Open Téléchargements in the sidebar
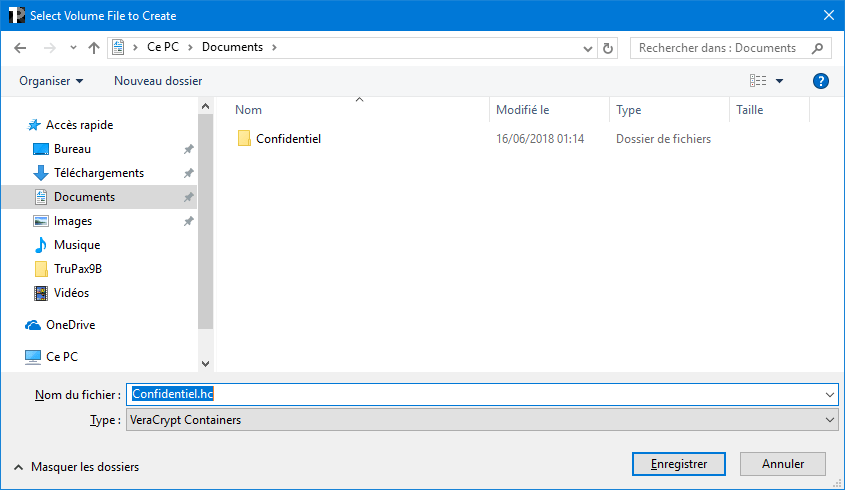 [99, 173]
